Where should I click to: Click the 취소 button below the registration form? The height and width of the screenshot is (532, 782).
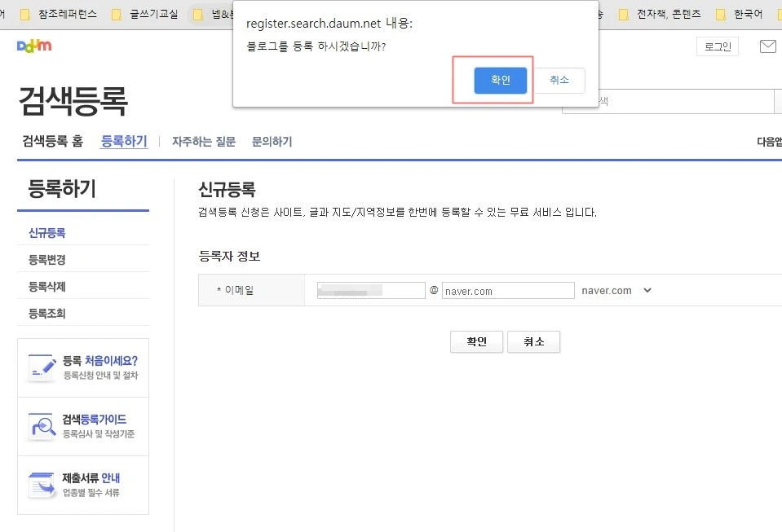pos(533,341)
